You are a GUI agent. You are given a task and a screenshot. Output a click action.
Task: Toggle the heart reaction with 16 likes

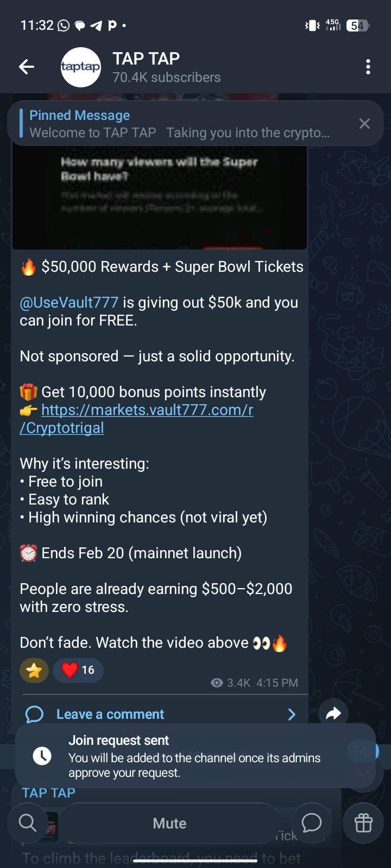tap(78, 671)
